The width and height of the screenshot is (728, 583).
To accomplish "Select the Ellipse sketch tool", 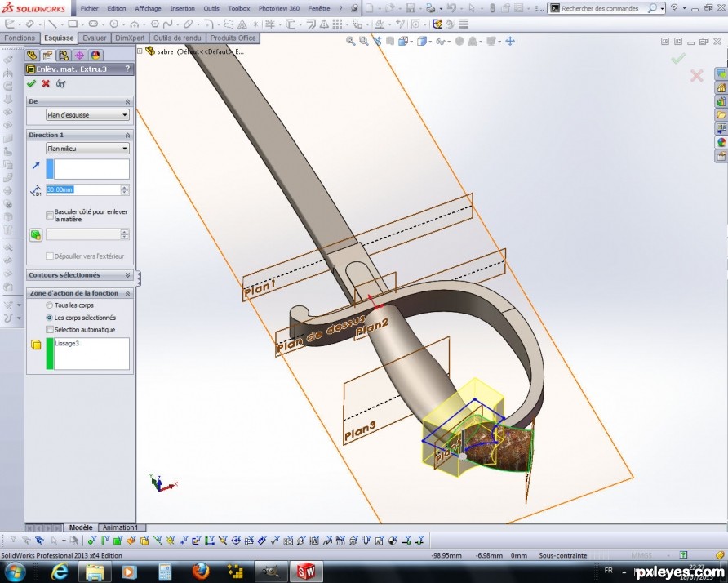I will (x=188, y=24).
